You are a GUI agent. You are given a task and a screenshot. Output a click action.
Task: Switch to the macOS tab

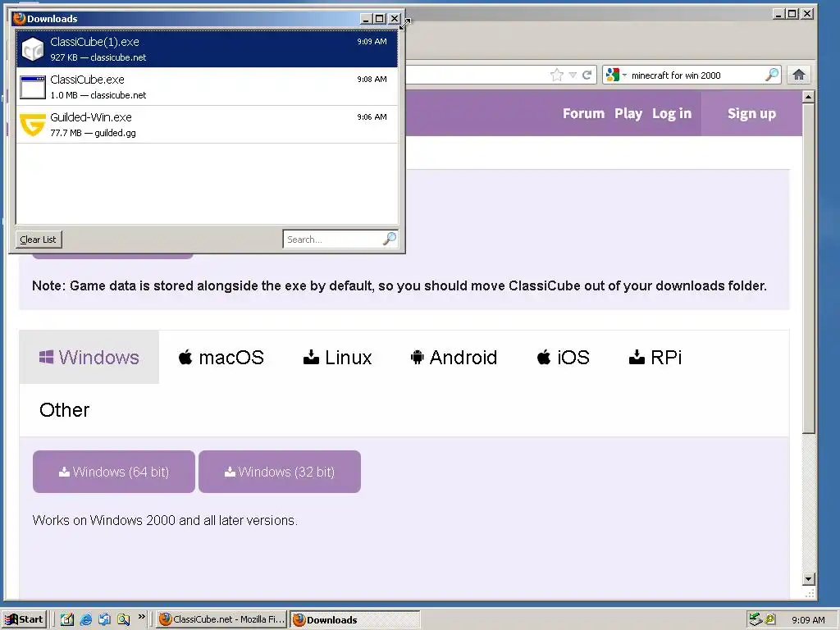click(x=221, y=357)
